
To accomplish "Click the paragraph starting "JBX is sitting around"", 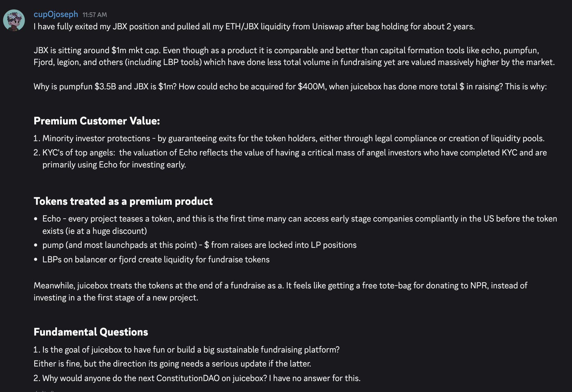I will tap(294, 56).
